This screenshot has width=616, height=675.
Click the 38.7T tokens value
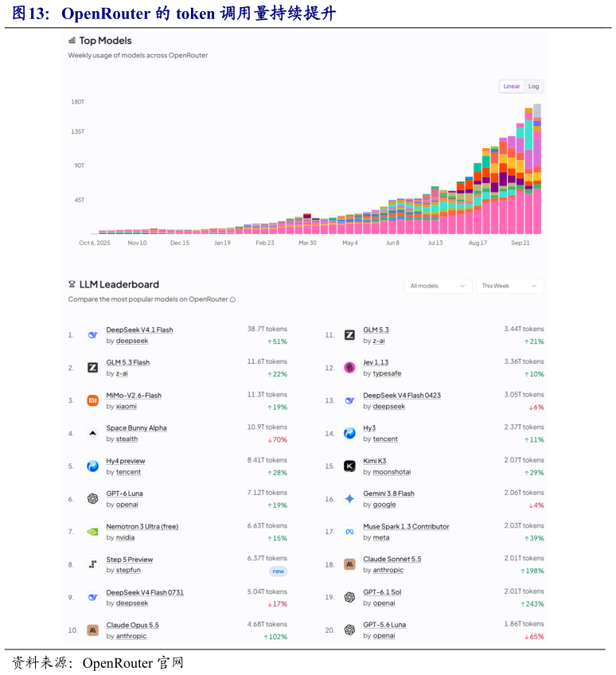267,329
